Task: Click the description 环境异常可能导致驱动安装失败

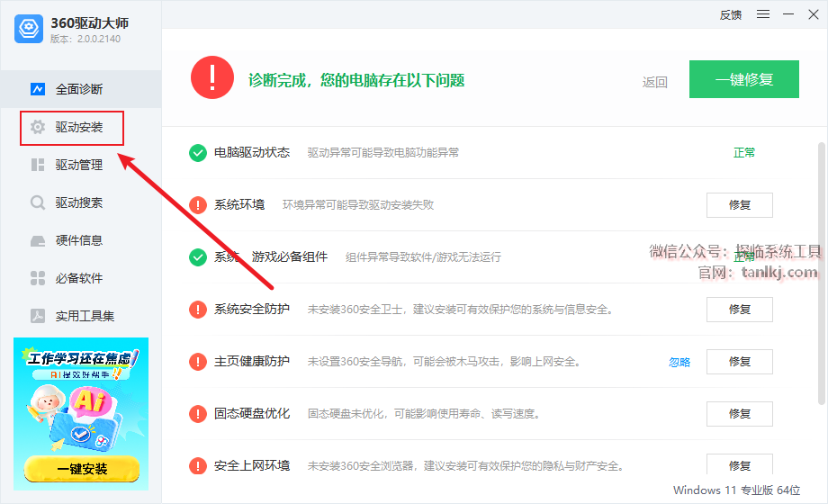Action: pos(358,205)
